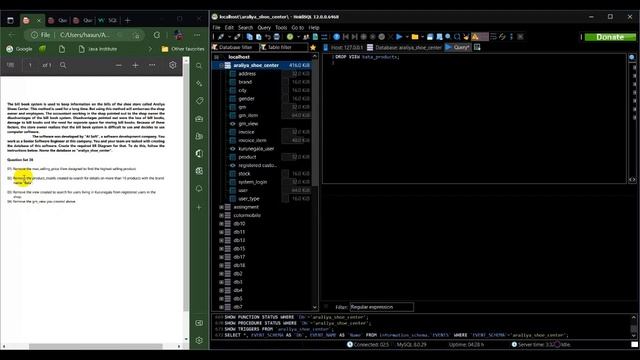
Task: Click the Edge sidebar settings gear at bottom
Action: (x=199, y=340)
